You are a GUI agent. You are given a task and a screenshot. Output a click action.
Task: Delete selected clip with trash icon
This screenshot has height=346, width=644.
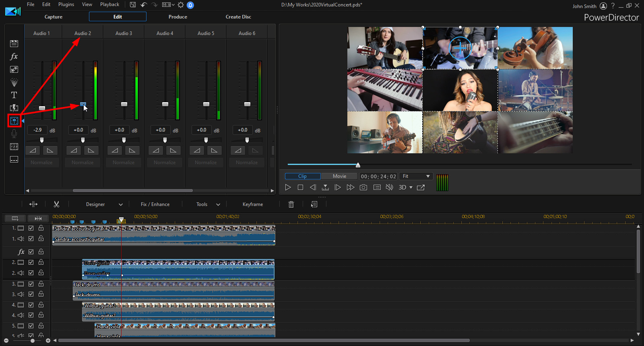click(x=291, y=204)
